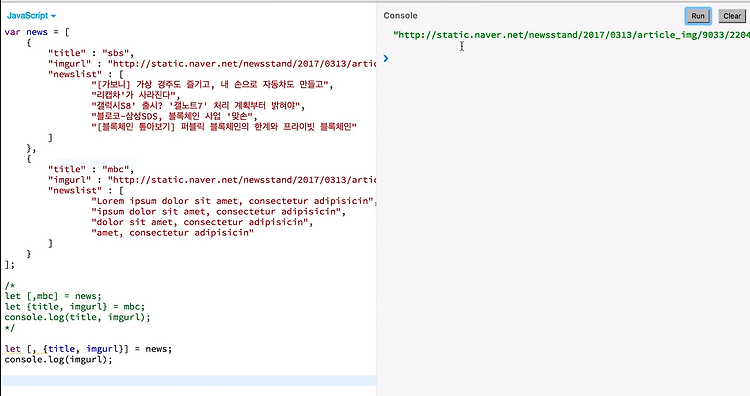Click the Korean headline containing '리캡차'
The height and width of the screenshot is (396, 750).
click(x=136, y=95)
